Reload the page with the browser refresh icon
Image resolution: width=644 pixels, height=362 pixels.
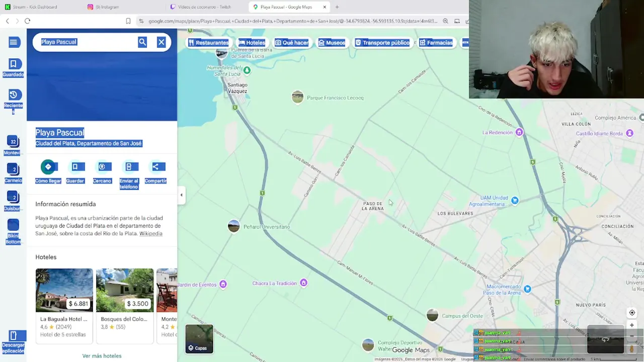pyautogui.click(x=28, y=21)
